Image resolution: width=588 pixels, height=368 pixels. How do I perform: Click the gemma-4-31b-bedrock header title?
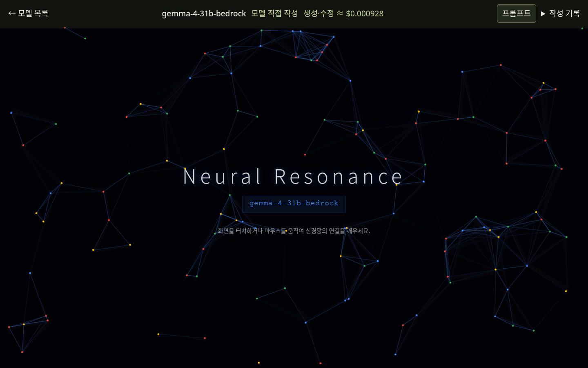point(204,13)
